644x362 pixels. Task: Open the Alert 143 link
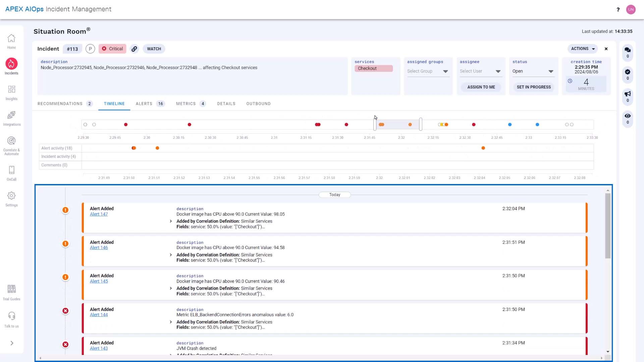coord(99,348)
